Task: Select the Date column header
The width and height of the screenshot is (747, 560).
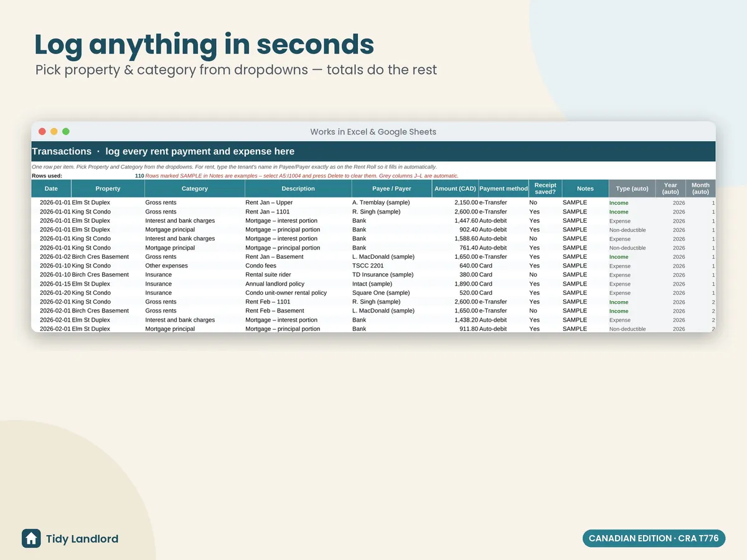Action: (51, 189)
